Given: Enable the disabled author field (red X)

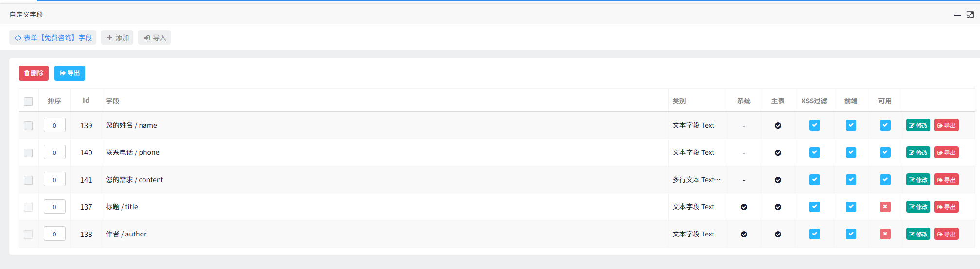Looking at the screenshot, I should [885, 234].
